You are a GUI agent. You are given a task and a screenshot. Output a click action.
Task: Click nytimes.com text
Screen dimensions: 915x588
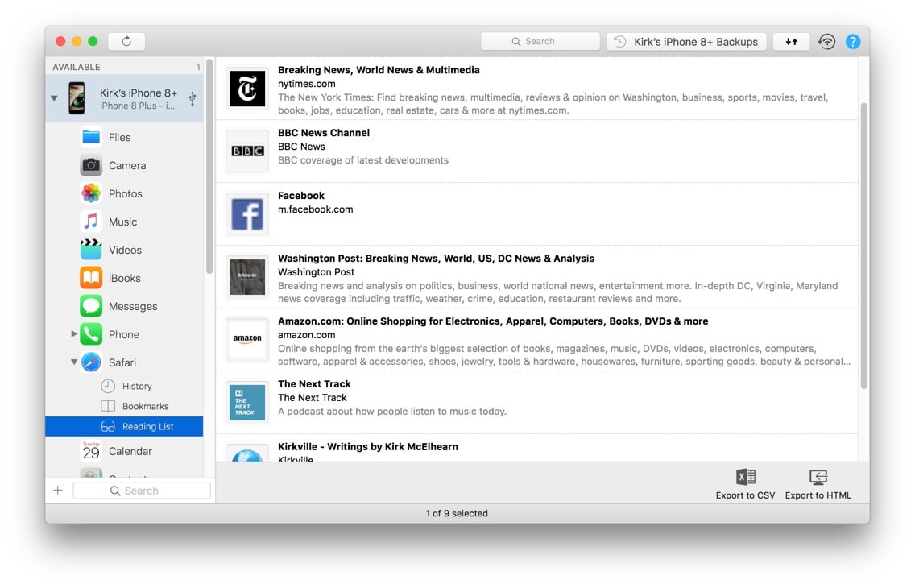click(x=306, y=84)
